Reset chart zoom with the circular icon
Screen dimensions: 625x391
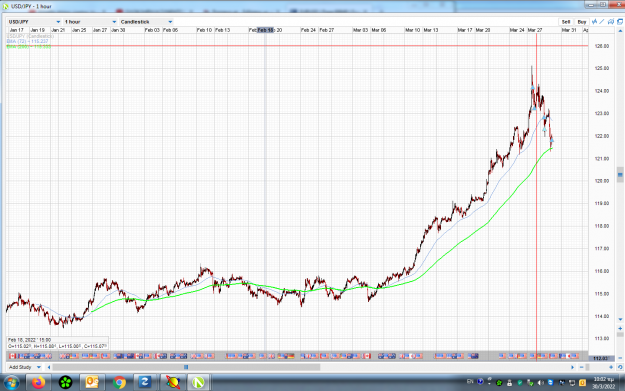[620, 367]
